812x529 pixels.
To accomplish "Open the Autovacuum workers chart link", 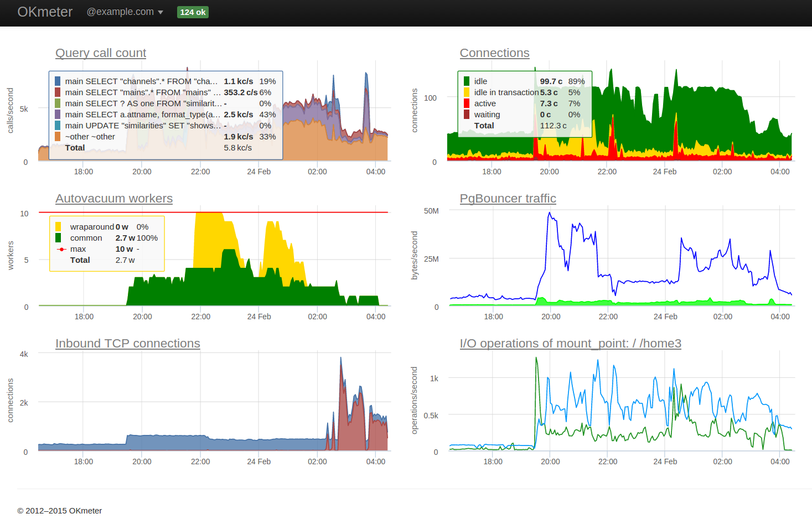I will 114,199.
